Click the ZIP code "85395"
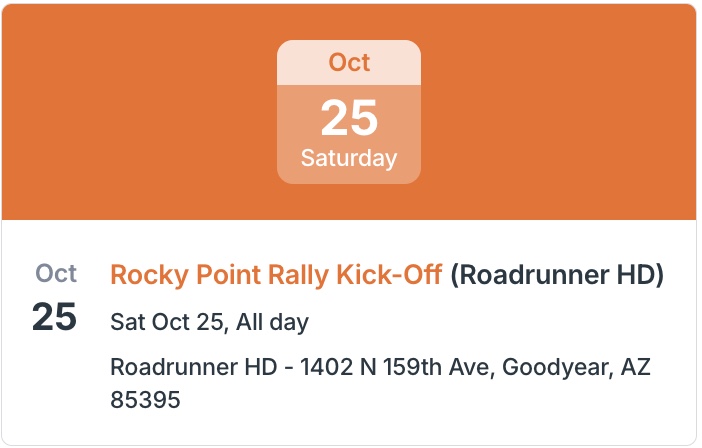Image resolution: width=702 pixels, height=448 pixels. 145,401
